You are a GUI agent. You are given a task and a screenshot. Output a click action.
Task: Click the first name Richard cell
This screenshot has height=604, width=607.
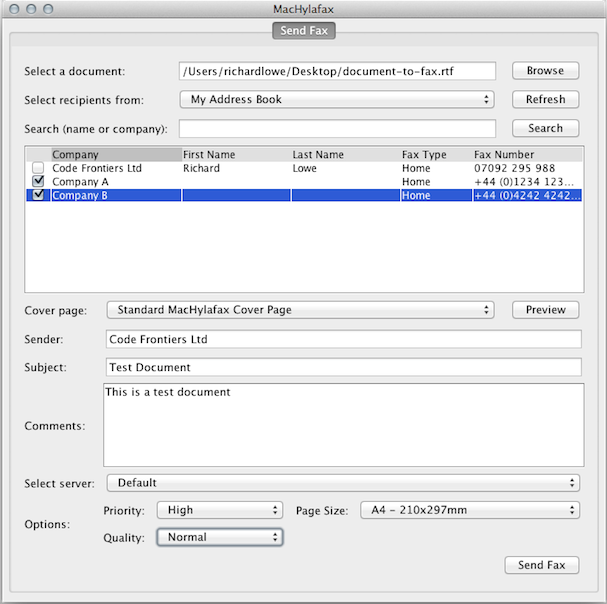click(x=201, y=168)
